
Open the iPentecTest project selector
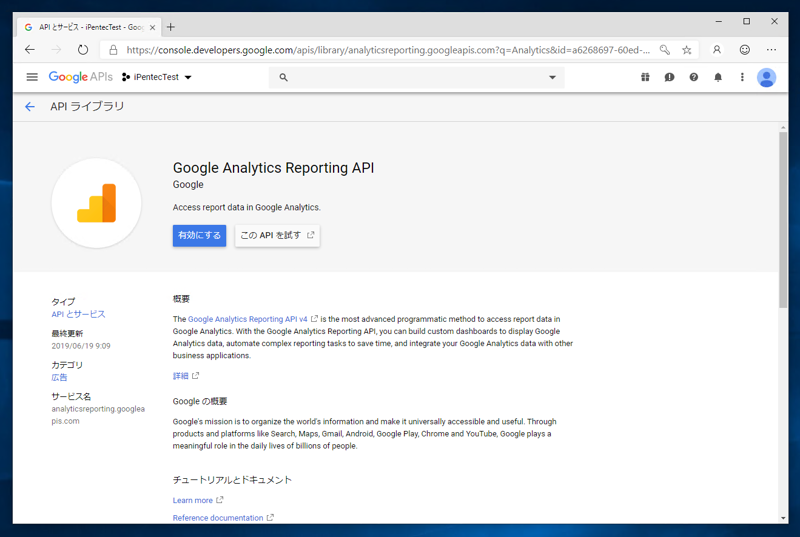pos(157,77)
